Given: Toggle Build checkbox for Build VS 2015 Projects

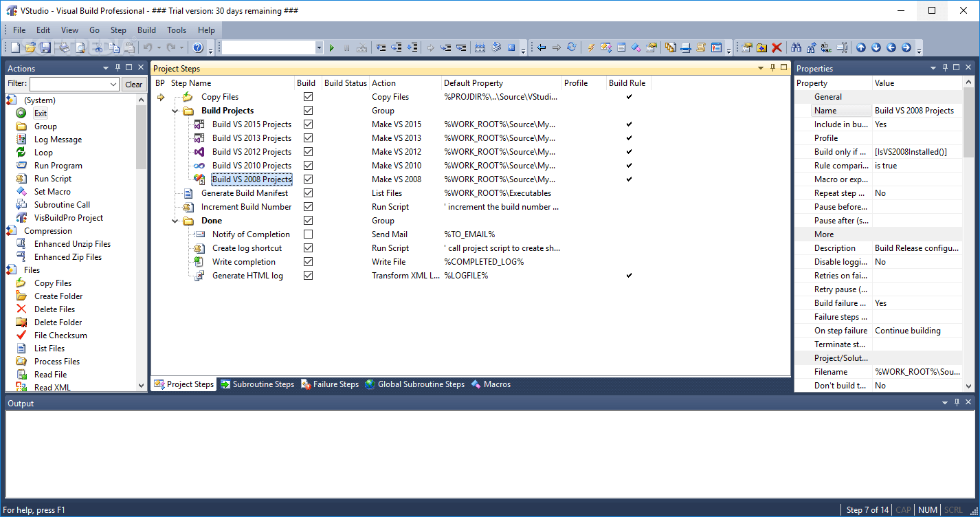Looking at the screenshot, I should (308, 124).
